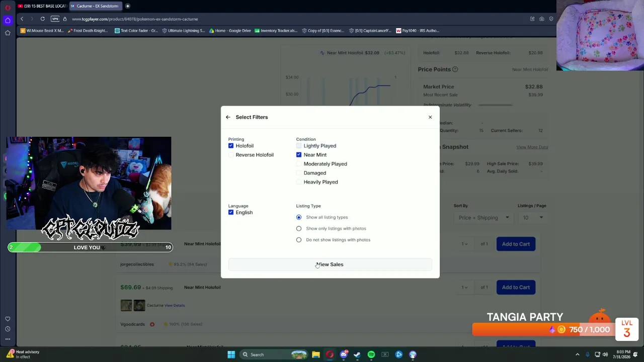Check the Moderately Played condition
644x362 pixels.
pyautogui.click(x=299, y=164)
